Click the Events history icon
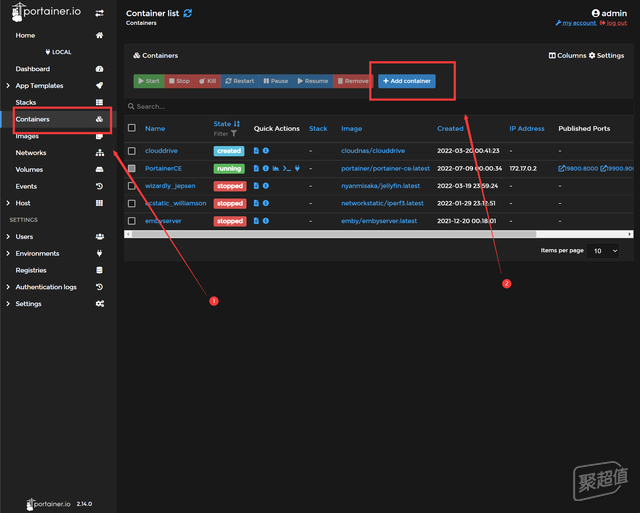Image resolution: width=640 pixels, height=513 pixels. 99,186
